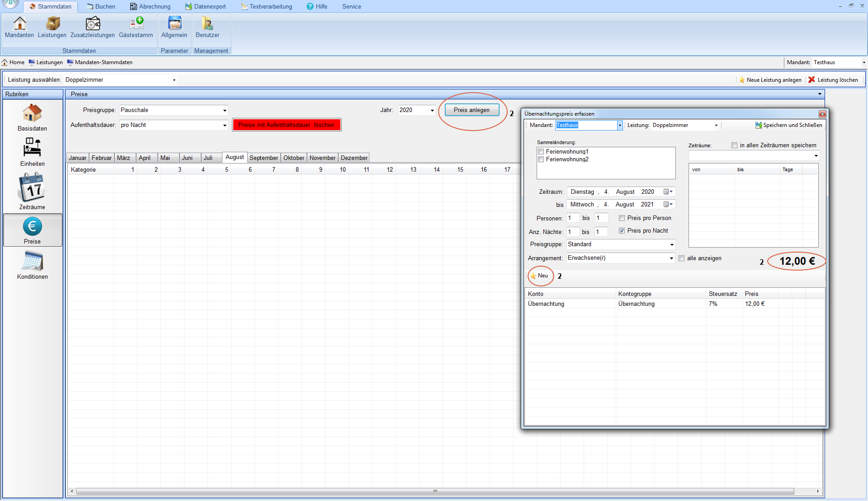Enable in allen Zeiträumen speichern

tap(734, 145)
